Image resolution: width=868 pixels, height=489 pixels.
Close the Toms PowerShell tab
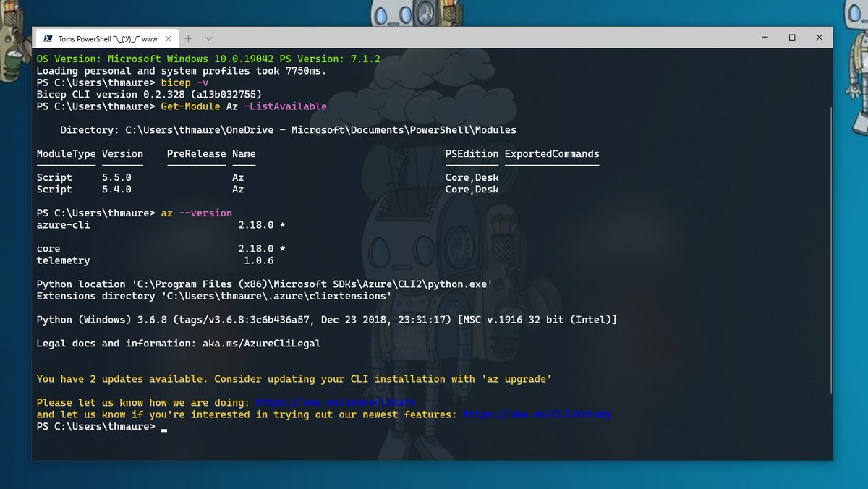point(167,38)
